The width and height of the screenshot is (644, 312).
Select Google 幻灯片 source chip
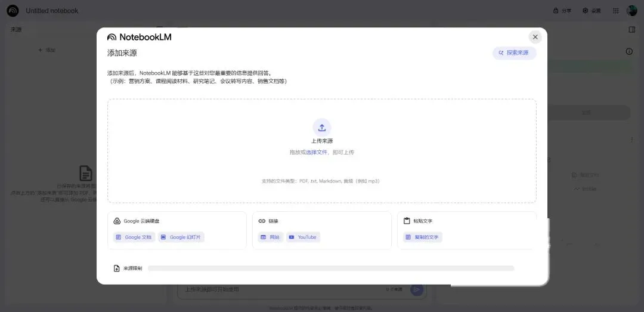click(x=181, y=237)
